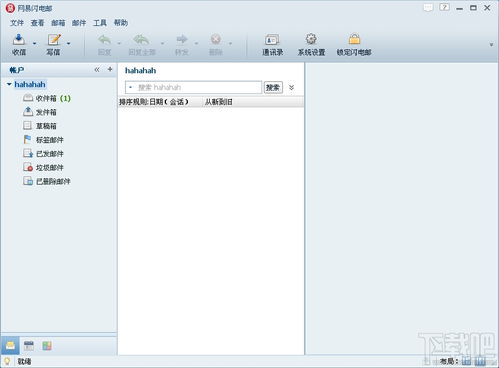Collapse the 帐户 sidebar with double chevron
The image size is (499, 368).
97,70
